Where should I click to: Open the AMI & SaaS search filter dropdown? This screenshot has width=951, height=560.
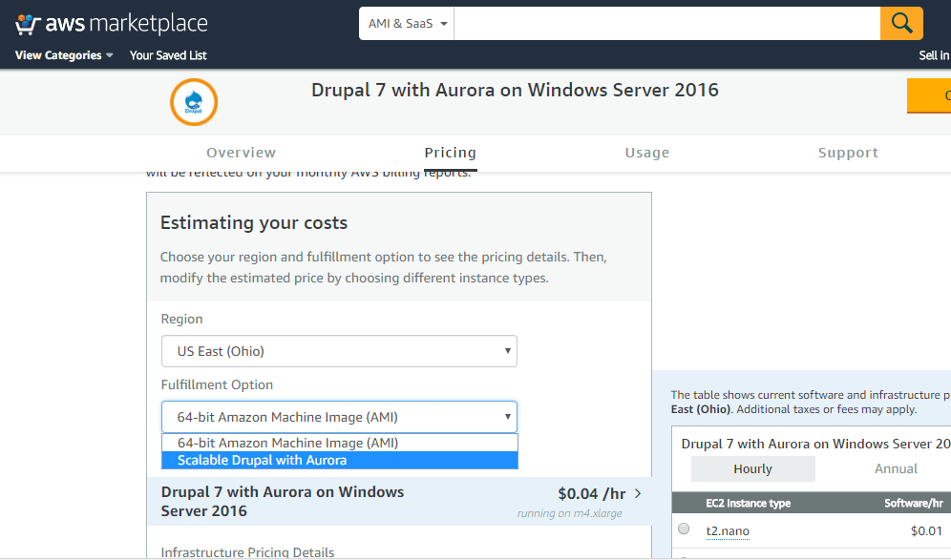(x=407, y=24)
